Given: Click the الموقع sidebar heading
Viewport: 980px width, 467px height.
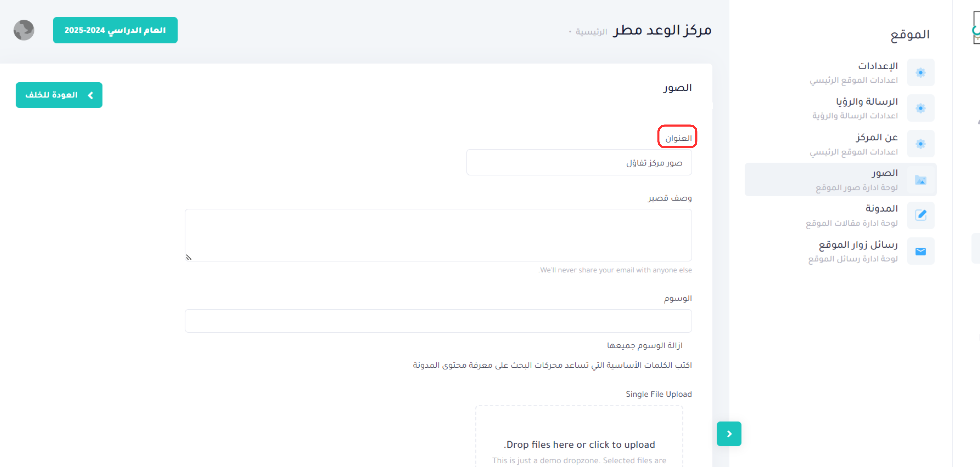Looking at the screenshot, I should click(910, 35).
